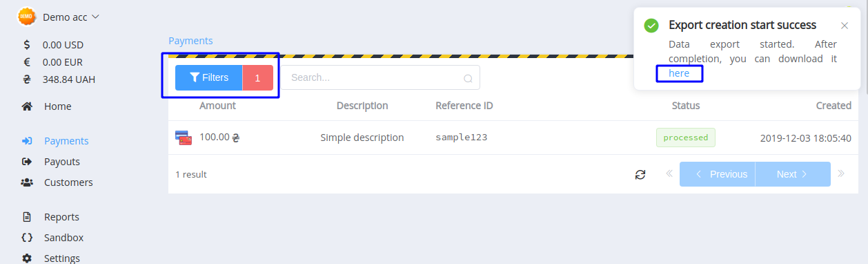Close the export success notification

tap(845, 26)
